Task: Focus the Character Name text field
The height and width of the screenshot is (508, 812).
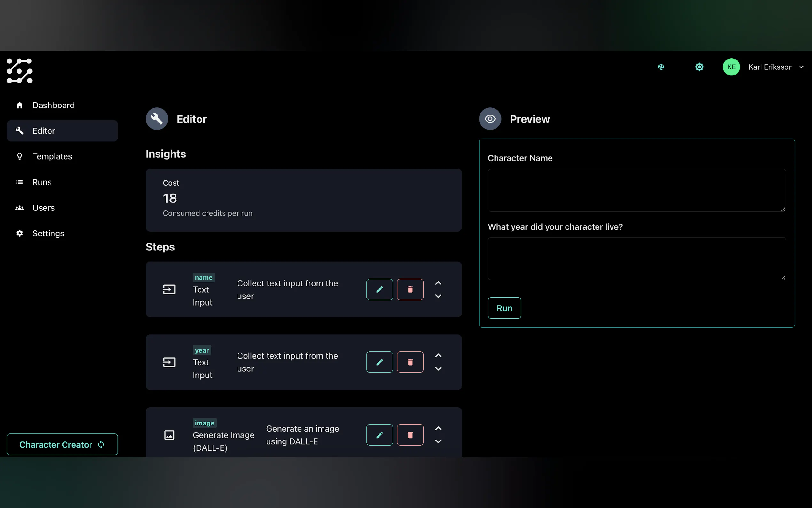Action: click(x=636, y=190)
